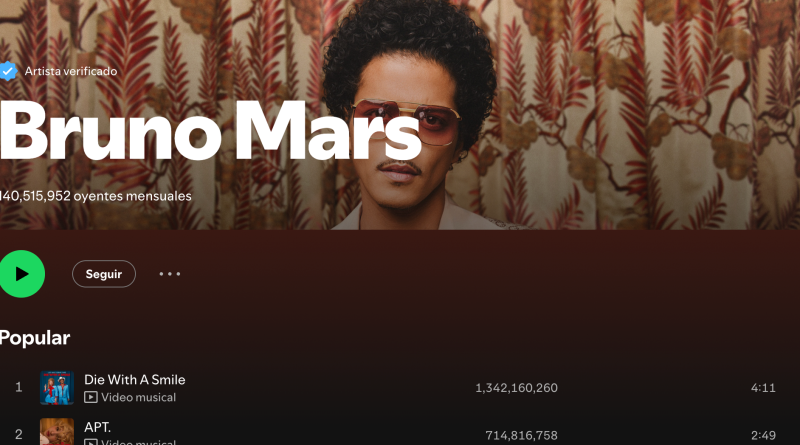Click the monthly listeners count text
The height and width of the screenshot is (445, 800).
tap(95, 196)
